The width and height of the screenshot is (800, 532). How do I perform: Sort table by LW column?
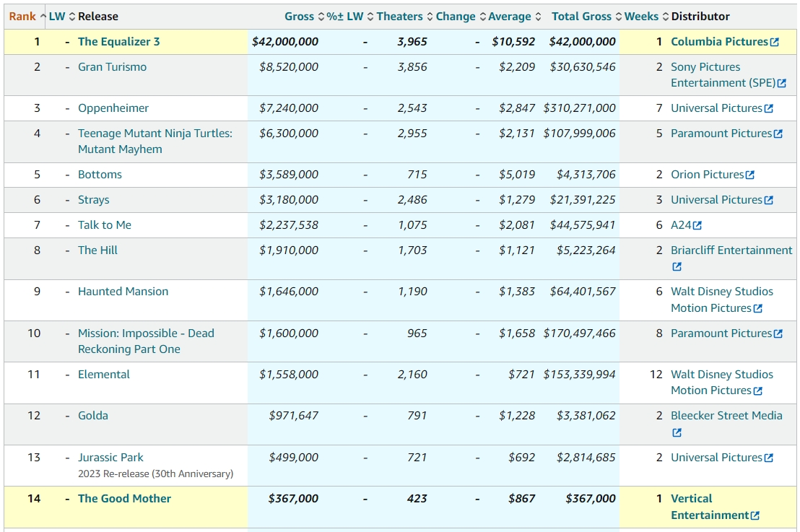click(62, 17)
